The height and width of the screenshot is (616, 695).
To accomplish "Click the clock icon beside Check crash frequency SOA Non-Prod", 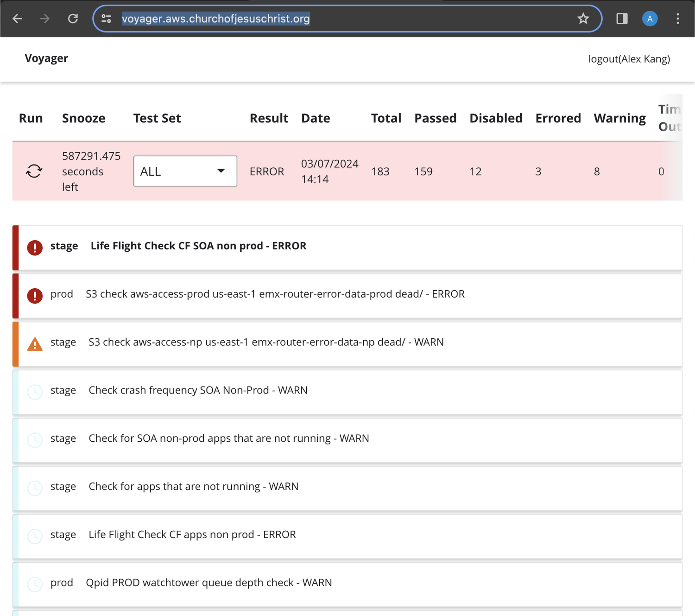I will pos(35,392).
